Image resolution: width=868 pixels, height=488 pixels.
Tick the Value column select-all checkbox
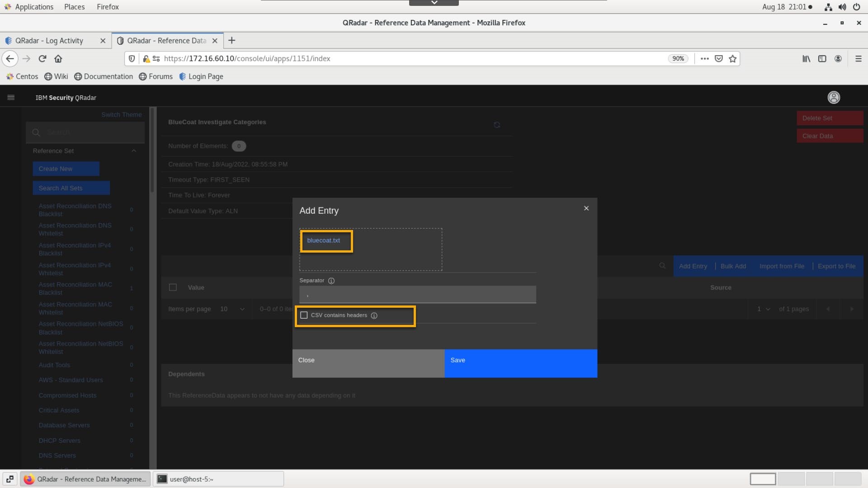click(173, 287)
